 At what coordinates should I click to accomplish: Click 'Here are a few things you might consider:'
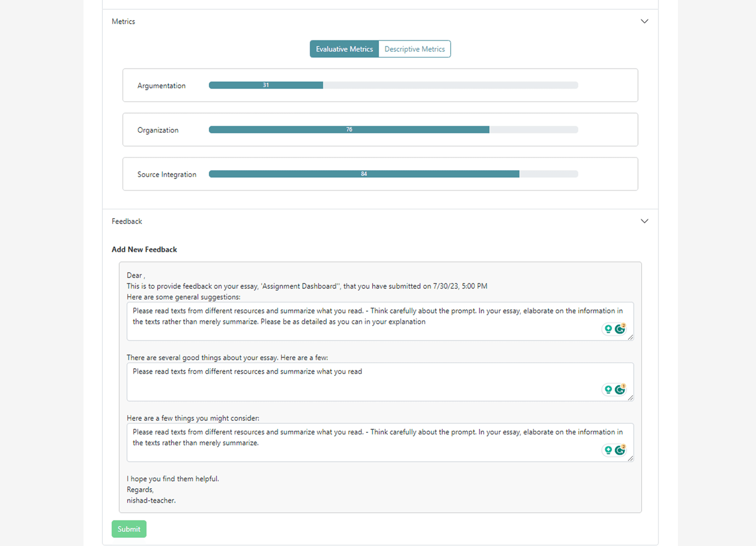pyautogui.click(x=193, y=418)
